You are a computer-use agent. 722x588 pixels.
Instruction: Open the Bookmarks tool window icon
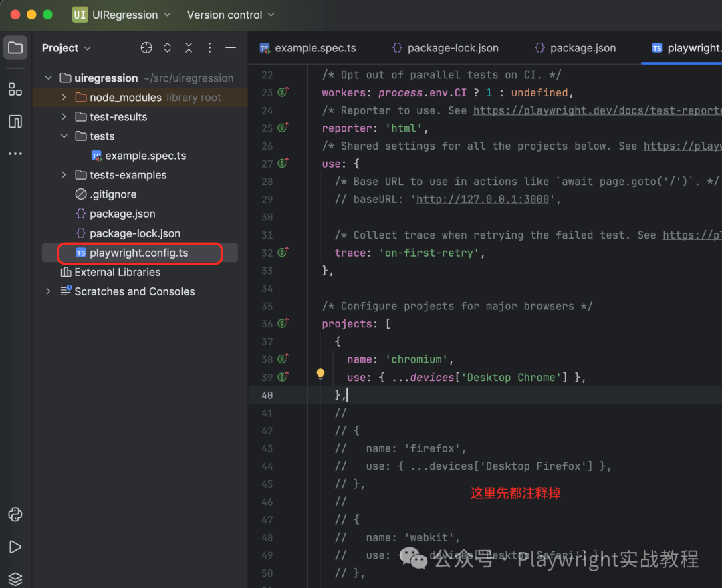[15, 122]
